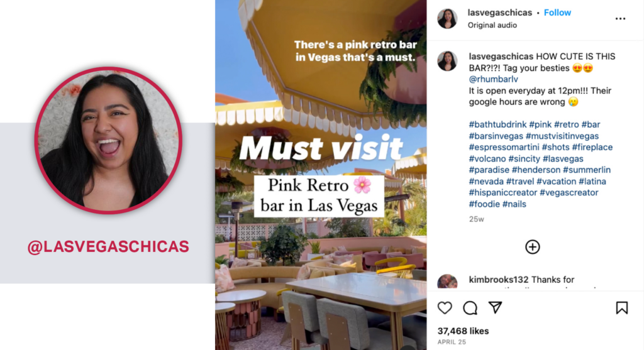
Task: Follow the lasvegaschicas account
Action: (x=557, y=13)
